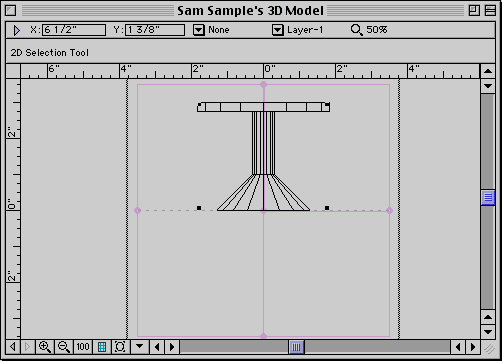Click the left arrow beside the window resize grip
Screen dimensions: 502x361
[x=458, y=347]
